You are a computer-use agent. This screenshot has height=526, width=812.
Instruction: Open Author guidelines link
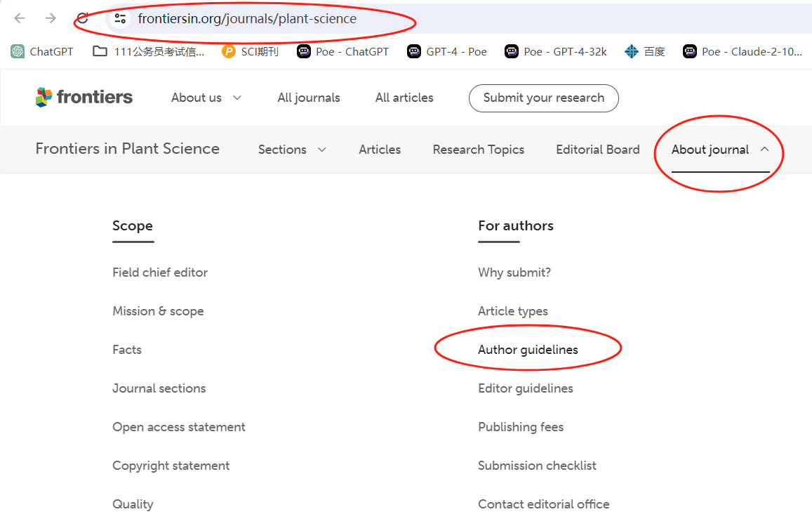coord(528,350)
